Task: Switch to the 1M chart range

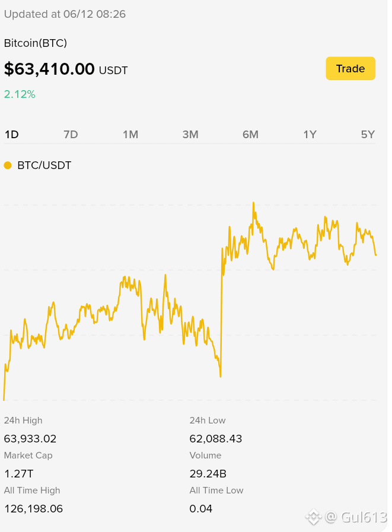Action: (130, 135)
